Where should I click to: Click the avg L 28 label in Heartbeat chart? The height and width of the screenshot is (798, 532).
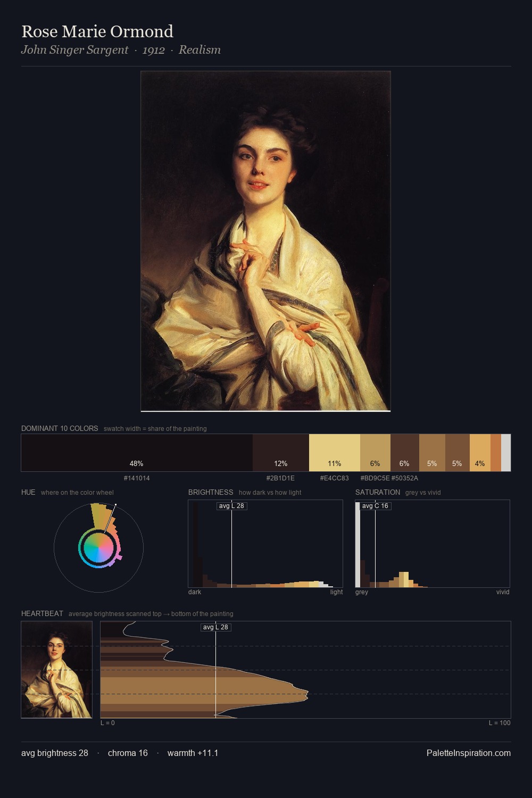click(x=216, y=627)
